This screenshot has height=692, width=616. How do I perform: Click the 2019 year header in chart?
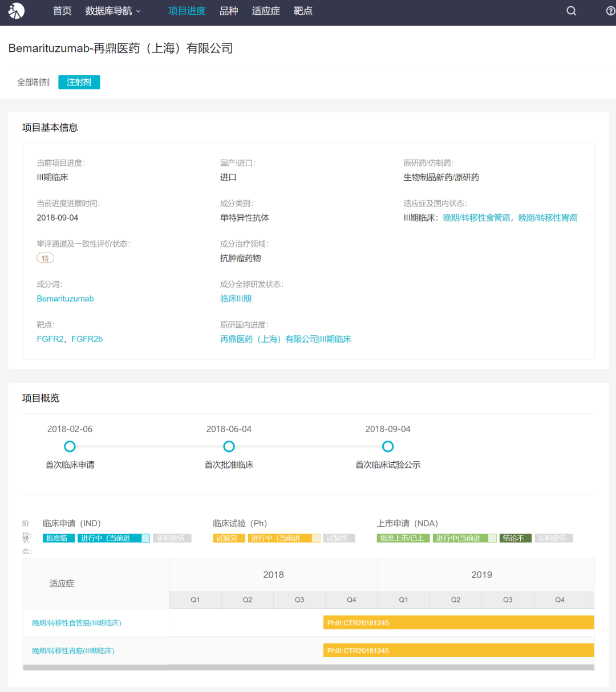click(482, 575)
